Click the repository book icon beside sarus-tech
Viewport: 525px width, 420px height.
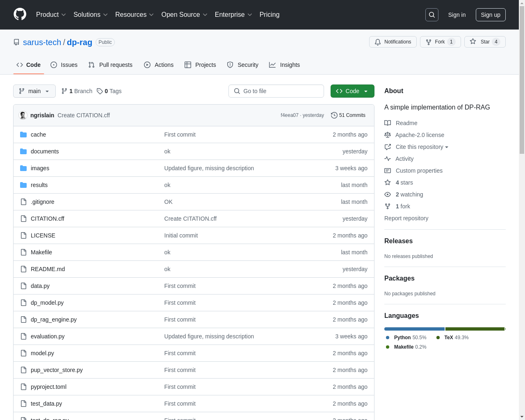point(16,42)
